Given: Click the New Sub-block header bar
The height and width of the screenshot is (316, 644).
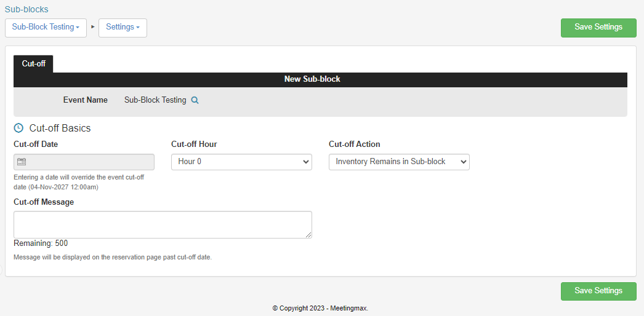Looking at the screenshot, I should pyautogui.click(x=320, y=79).
